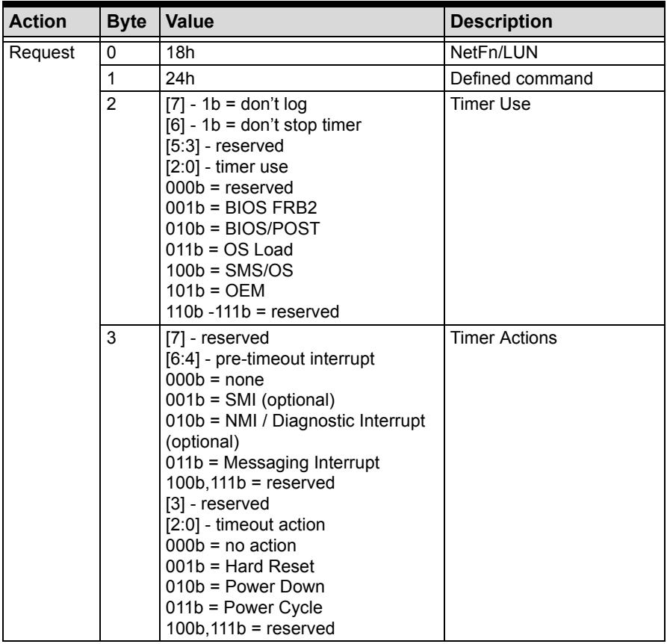Screen dimensions: 667x644
Task: Click the Request action cell
Action: pyautogui.click(x=42, y=53)
